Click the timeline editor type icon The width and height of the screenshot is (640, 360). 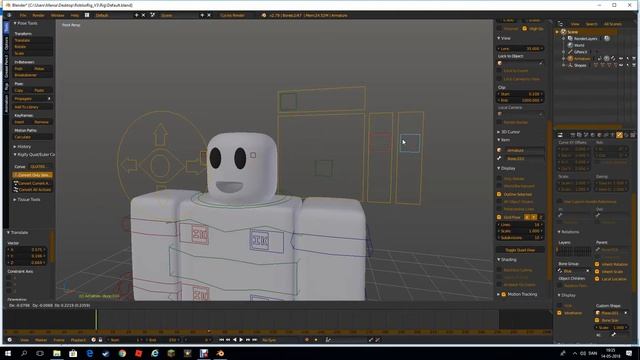10,340
